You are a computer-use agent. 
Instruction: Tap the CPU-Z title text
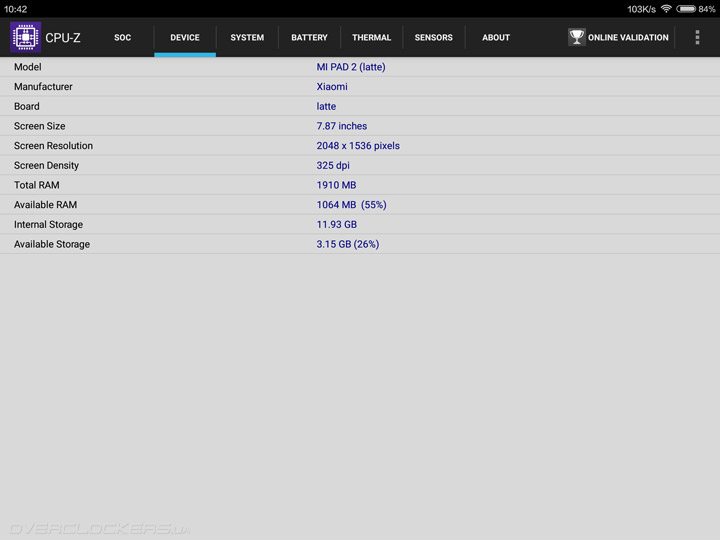click(63, 38)
